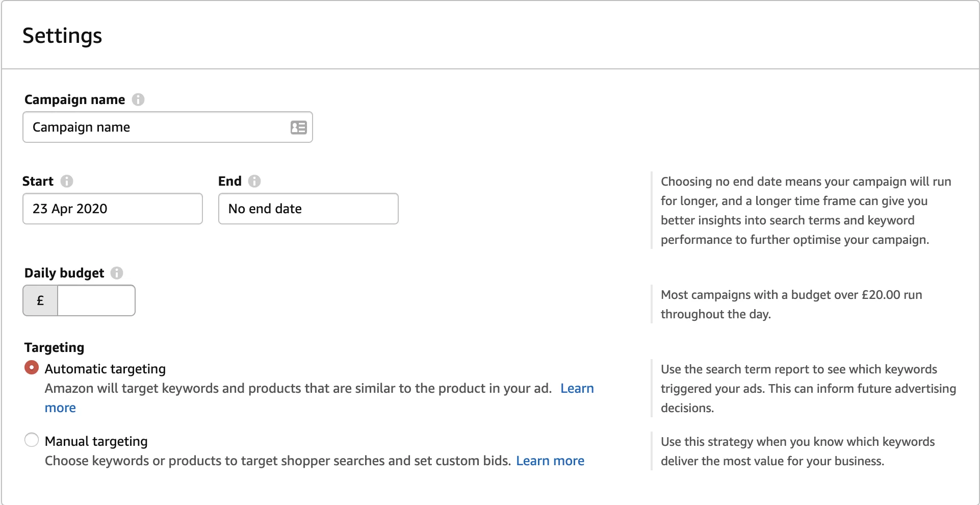Click the Daily budget info icon
Screen dimensions: 980x505
click(117, 273)
